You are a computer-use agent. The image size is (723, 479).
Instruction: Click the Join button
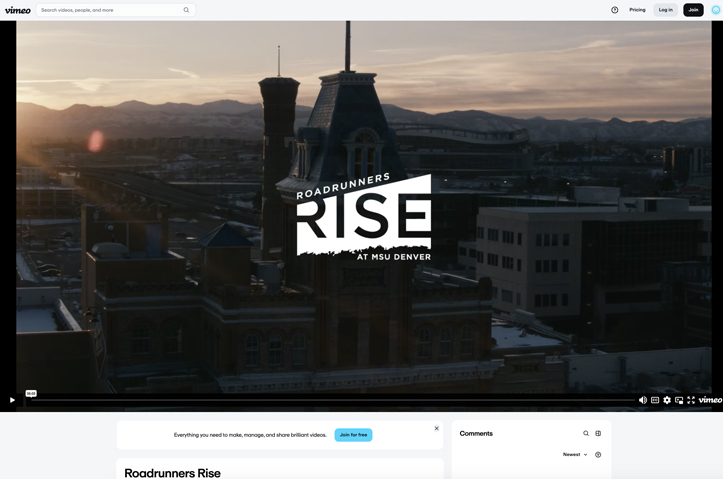[693, 10]
